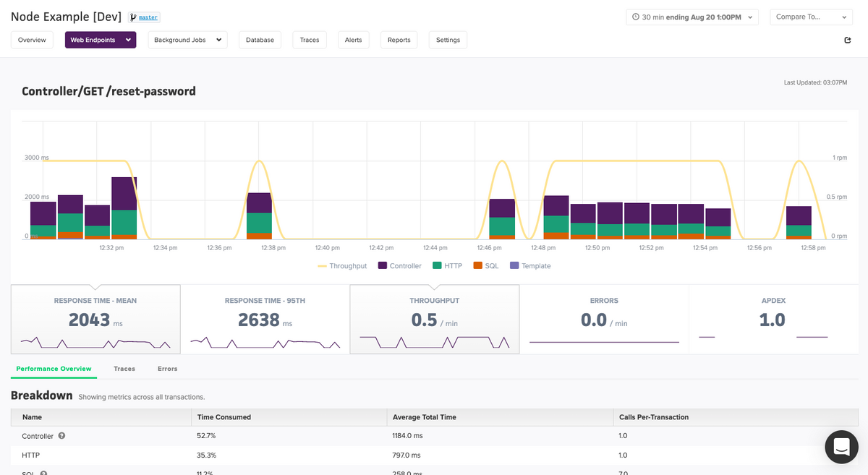Screen dimensions: 868x475
Task: Click the help icon next to SQL
Action: [x=43, y=473]
